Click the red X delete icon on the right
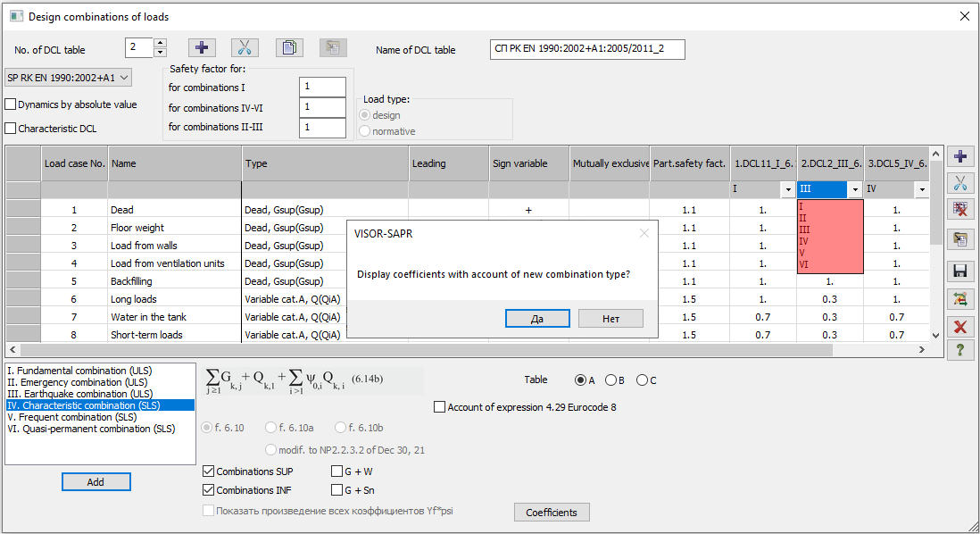 click(x=960, y=327)
